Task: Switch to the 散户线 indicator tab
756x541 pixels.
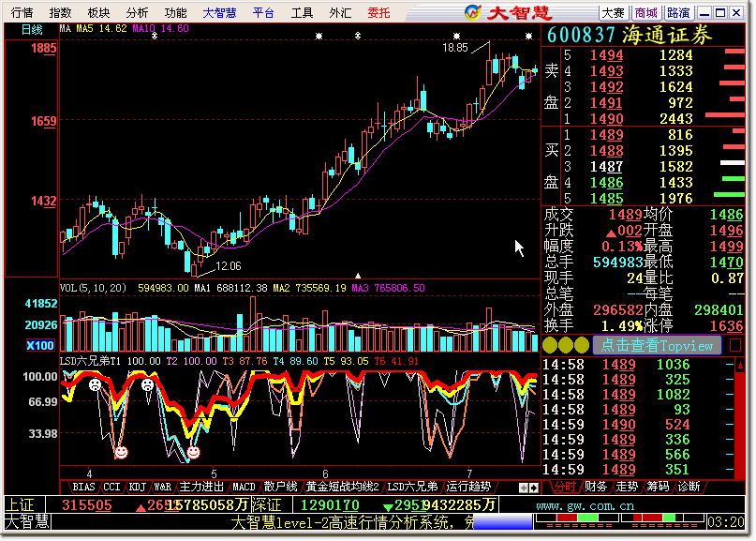Action: pos(280,487)
